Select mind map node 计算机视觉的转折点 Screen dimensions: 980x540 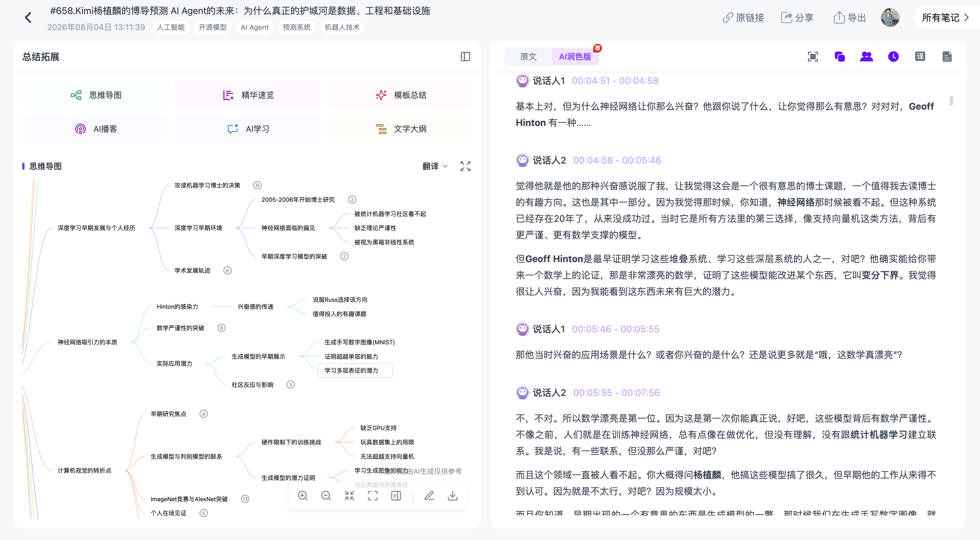(85, 471)
